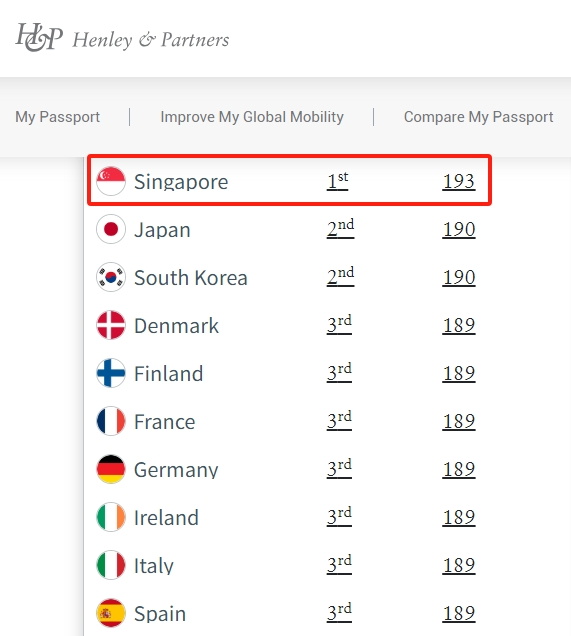
Task: Open Improve My Global Mobility tab
Action: 252,117
